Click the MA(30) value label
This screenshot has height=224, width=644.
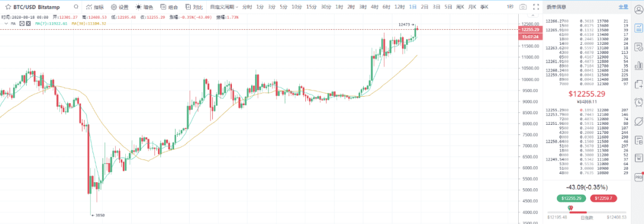tap(89, 23)
